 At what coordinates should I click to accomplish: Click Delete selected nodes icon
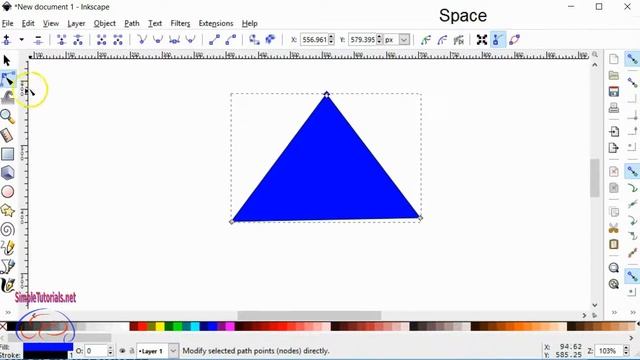click(38, 40)
